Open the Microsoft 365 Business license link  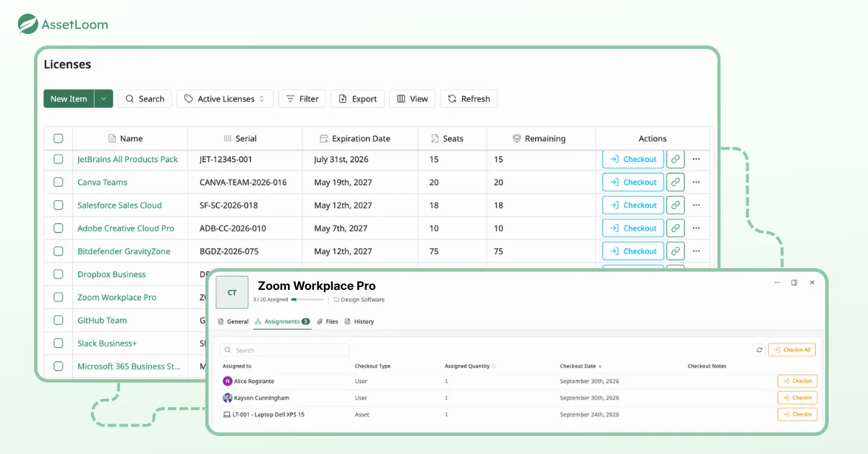pos(129,367)
